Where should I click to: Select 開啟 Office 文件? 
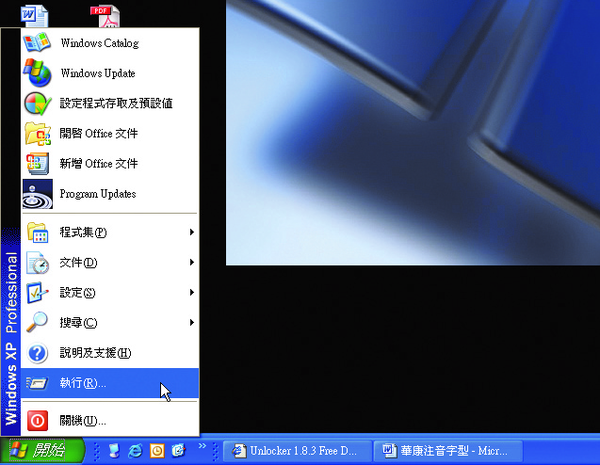pos(110,133)
